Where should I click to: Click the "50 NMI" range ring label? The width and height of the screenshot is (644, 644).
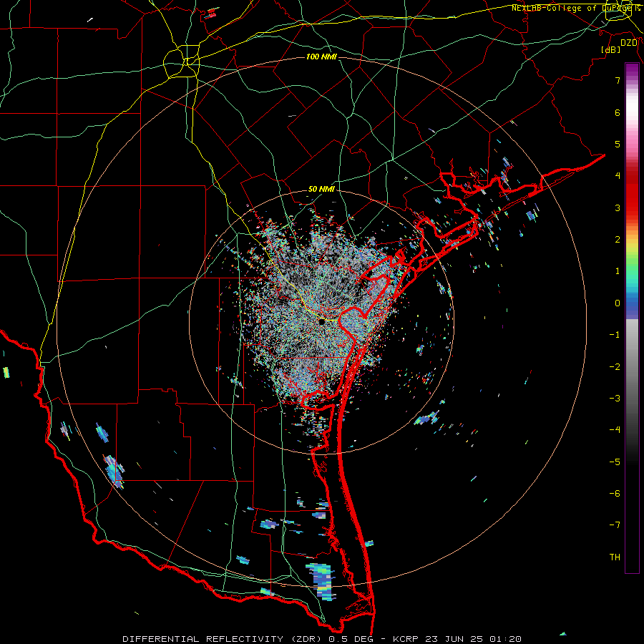tap(321, 189)
